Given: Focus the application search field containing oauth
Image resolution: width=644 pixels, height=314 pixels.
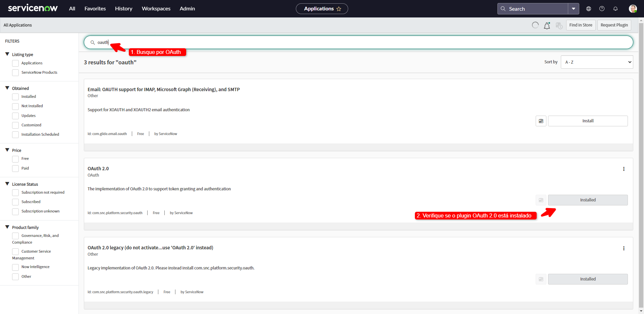Looking at the screenshot, I should tap(358, 42).
